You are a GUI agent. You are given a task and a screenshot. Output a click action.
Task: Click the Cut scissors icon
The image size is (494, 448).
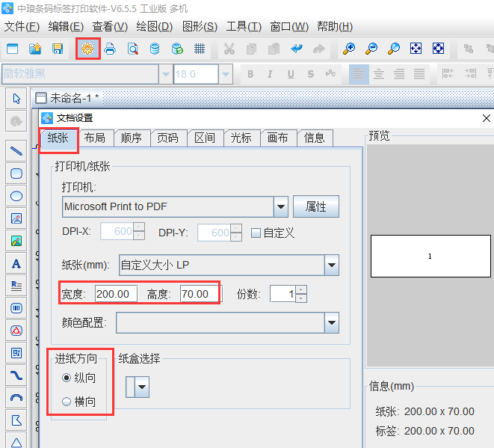tap(229, 49)
